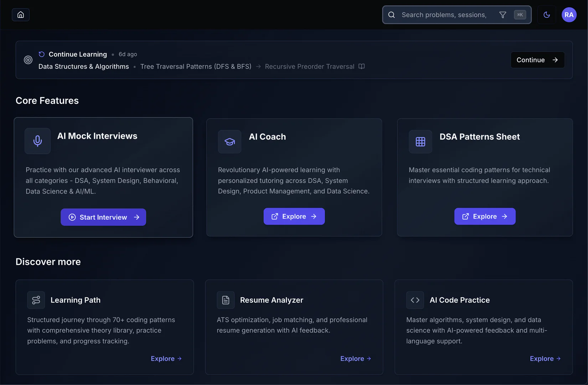Start an AI mock interview

(x=103, y=217)
